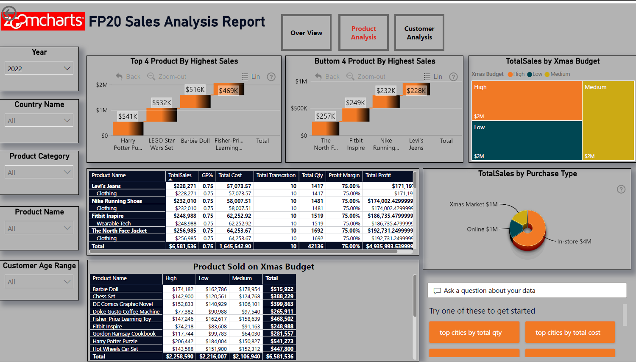Click the Back arrow in Top 4 Product chart
The image size is (636, 364).
pyautogui.click(x=120, y=77)
